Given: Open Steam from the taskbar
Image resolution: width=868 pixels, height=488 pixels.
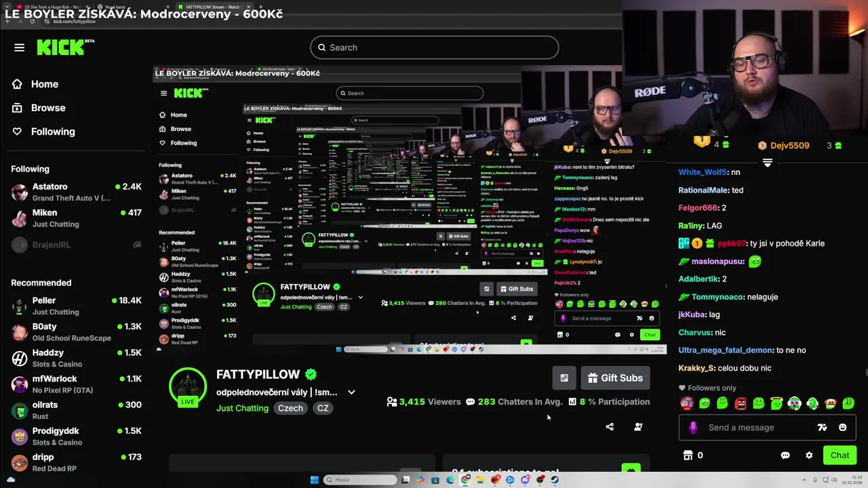Looking at the screenshot, I should 555,480.
